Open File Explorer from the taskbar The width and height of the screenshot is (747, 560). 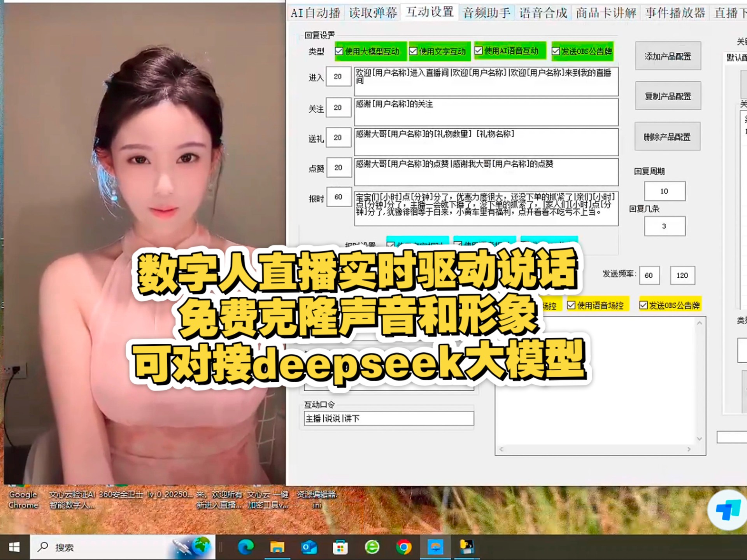tap(277, 547)
